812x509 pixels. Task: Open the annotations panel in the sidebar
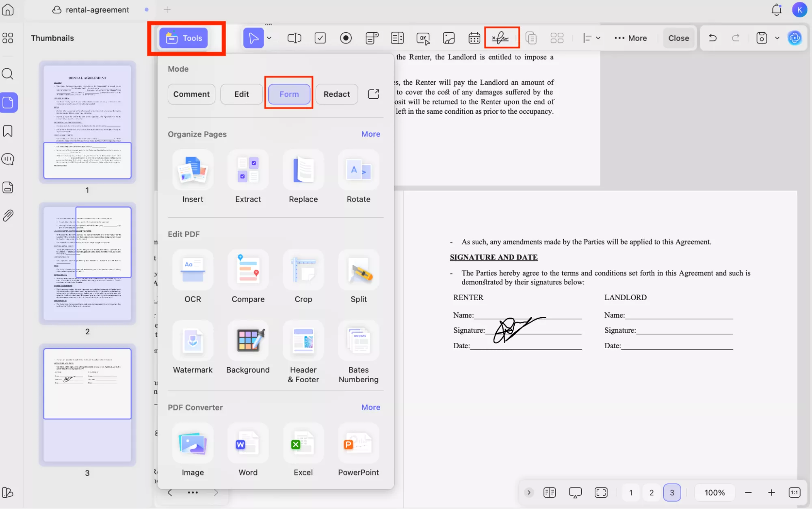(8, 159)
